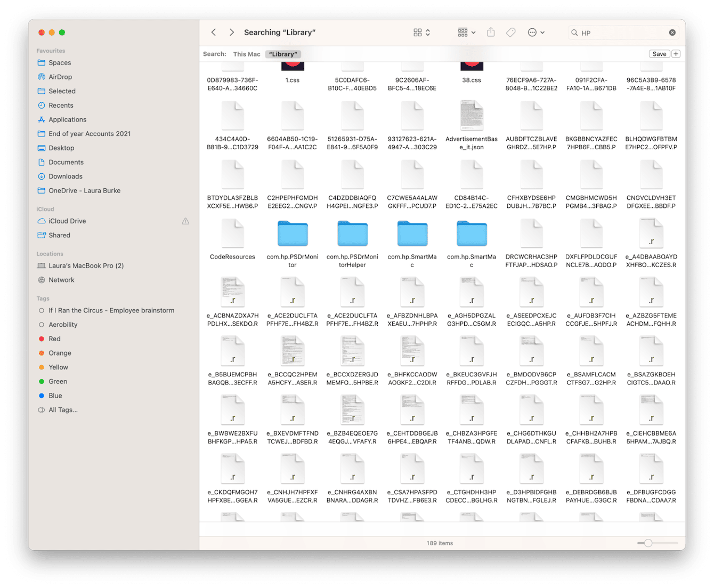714x588 pixels.
Task: Toggle the Aerobility tag circle
Action: (42, 324)
